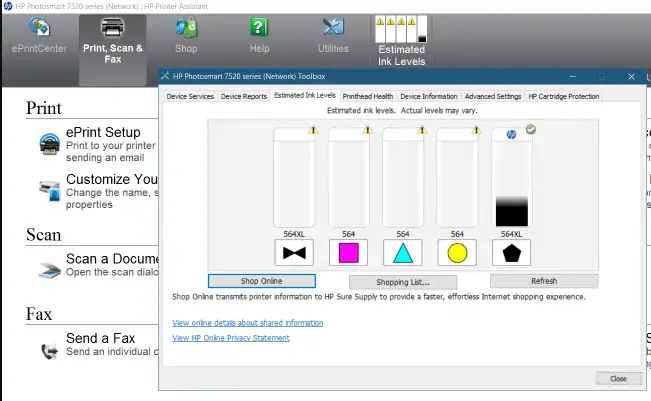Select the Estimated Ink Levels tab
651x401 pixels.
point(305,95)
